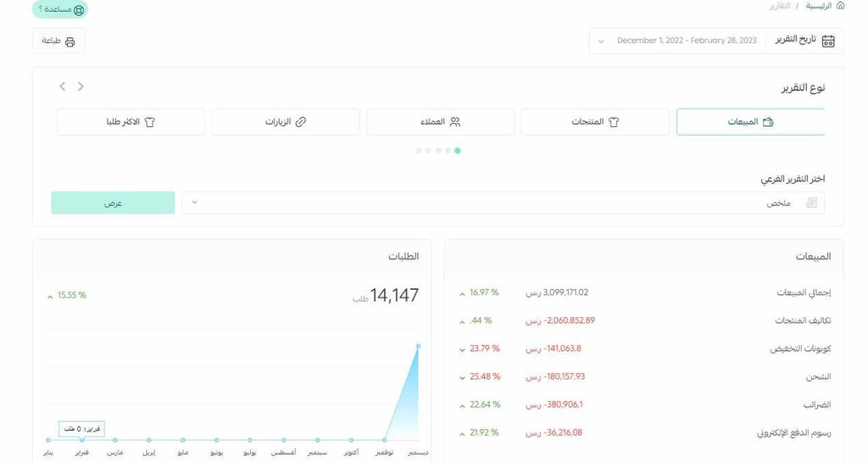The image size is (868, 462).
Task: Click the February data point on chart
Action: pyautogui.click(x=81, y=441)
